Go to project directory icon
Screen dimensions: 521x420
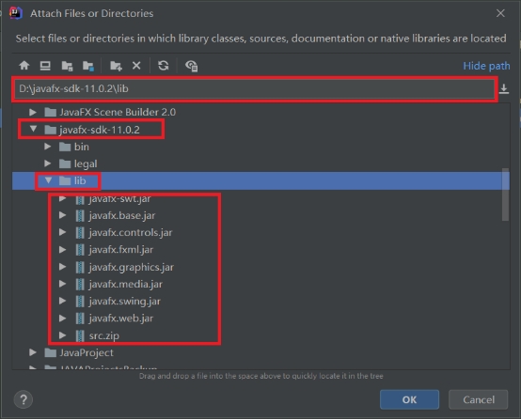[67, 66]
